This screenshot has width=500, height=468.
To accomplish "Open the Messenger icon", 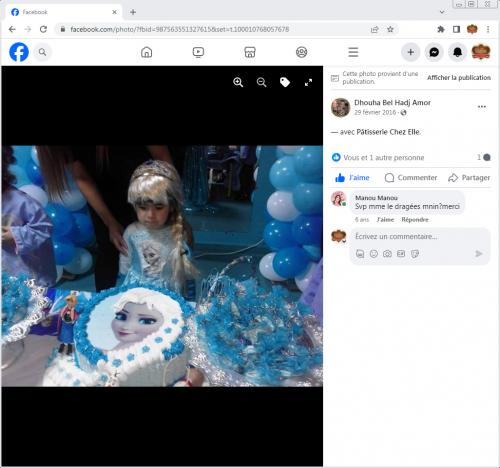I will (x=434, y=52).
